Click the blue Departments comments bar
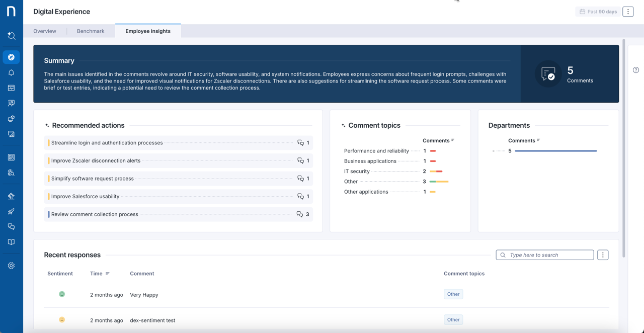644x333 pixels. (555, 151)
